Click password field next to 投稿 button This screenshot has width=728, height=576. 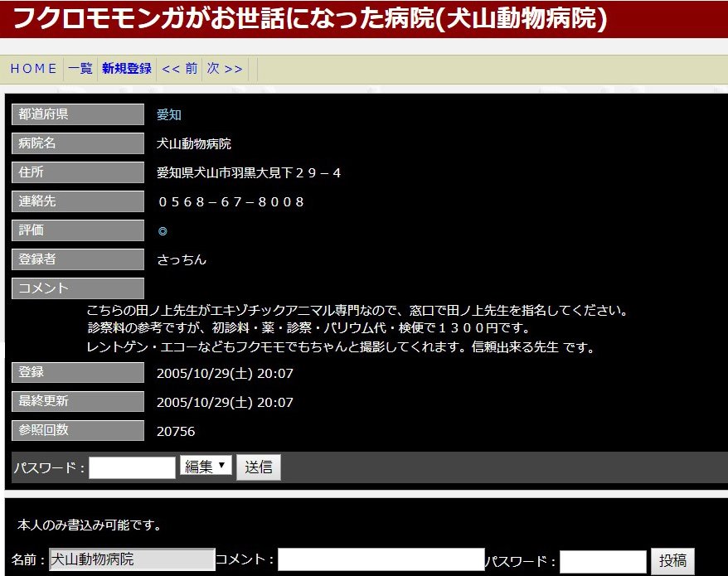(602, 562)
